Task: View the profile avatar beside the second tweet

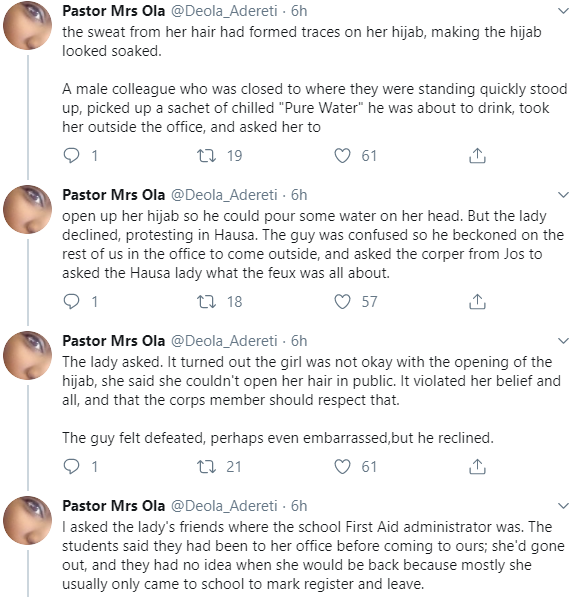Action: (x=27, y=209)
